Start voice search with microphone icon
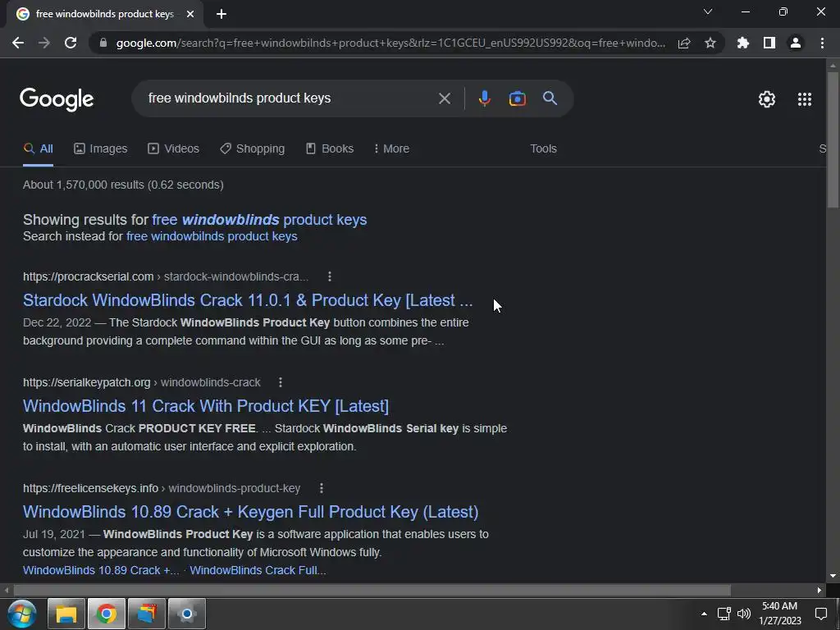This screenshot has height=630, width=840. coord(484,98)
